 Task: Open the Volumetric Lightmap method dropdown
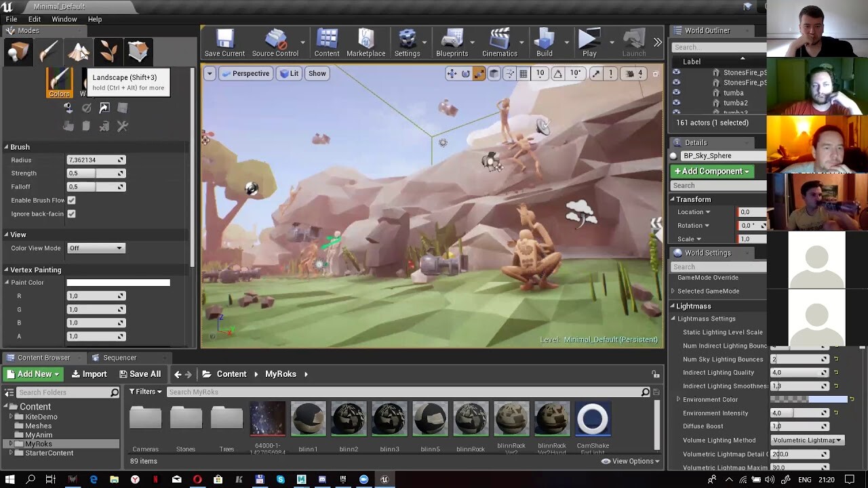[807, 440]
